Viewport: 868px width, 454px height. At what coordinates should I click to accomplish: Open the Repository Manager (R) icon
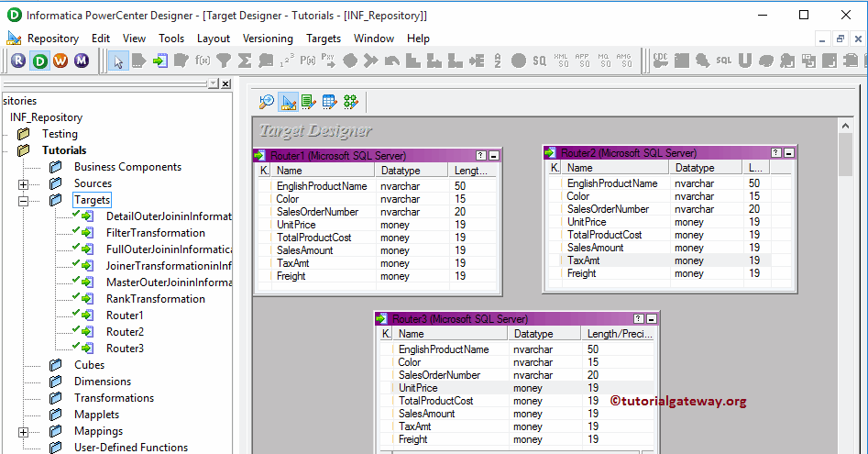point(18,61)
